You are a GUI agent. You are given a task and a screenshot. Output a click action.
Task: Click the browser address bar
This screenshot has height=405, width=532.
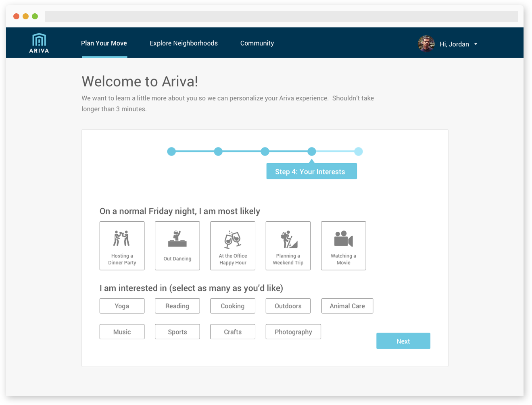[x=281, y=16]
